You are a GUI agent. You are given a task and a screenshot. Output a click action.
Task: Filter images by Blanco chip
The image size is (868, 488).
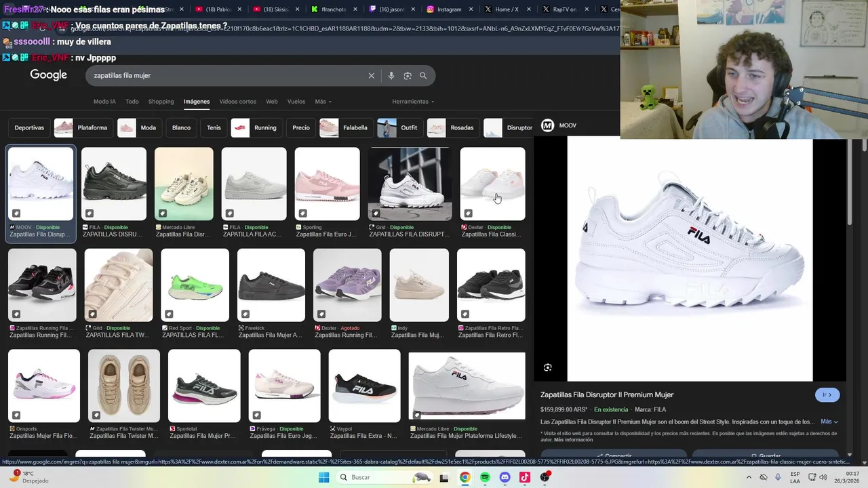coord(181,127)
